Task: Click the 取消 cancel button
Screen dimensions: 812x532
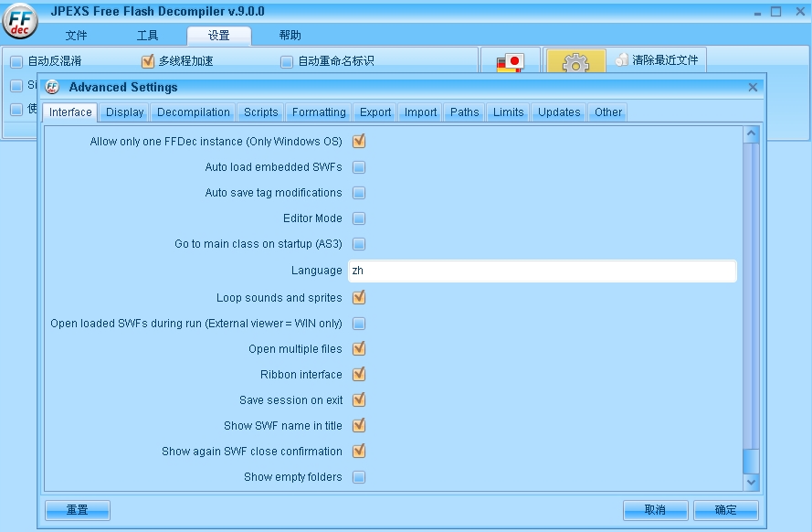Action: click(655, 510)
